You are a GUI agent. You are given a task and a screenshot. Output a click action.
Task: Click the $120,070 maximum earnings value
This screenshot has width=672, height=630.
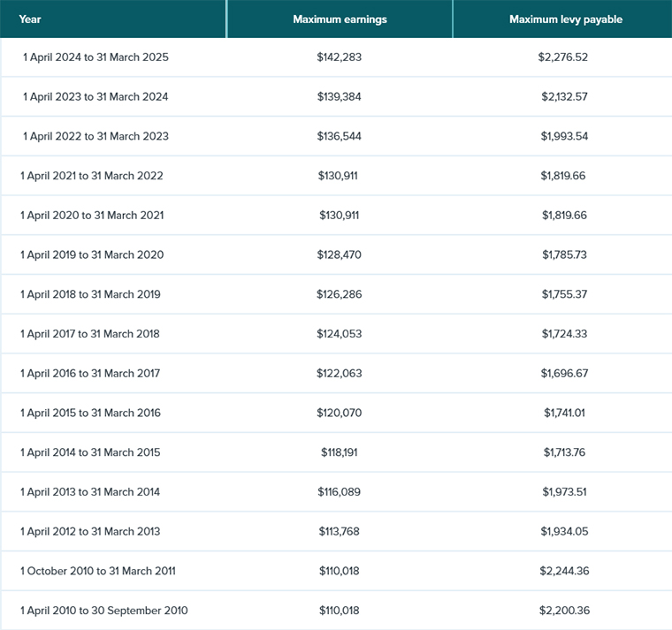click(x=340, y=413)
